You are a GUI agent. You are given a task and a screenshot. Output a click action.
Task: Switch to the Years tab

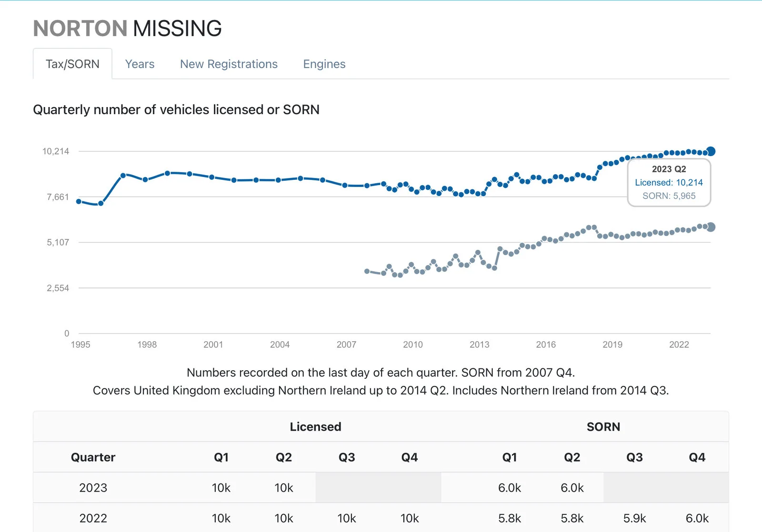click(140, 64)
